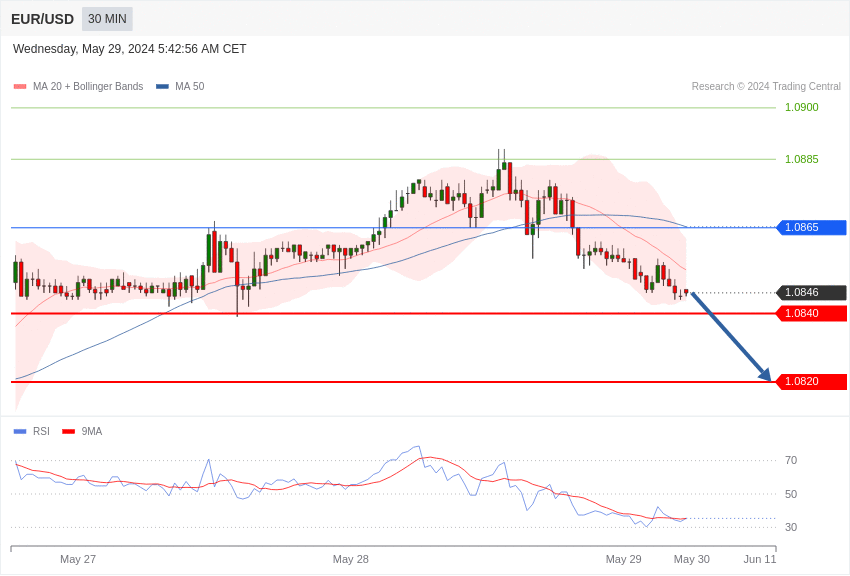
Task: Click the red 9MA legend swatch
Action: click(x=68, y=432)
